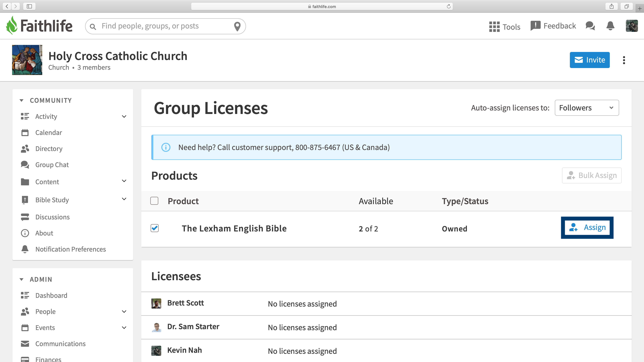Click the Feedback link
The width and height of the screenshot is (644, 362).
[x=559, y=26]
